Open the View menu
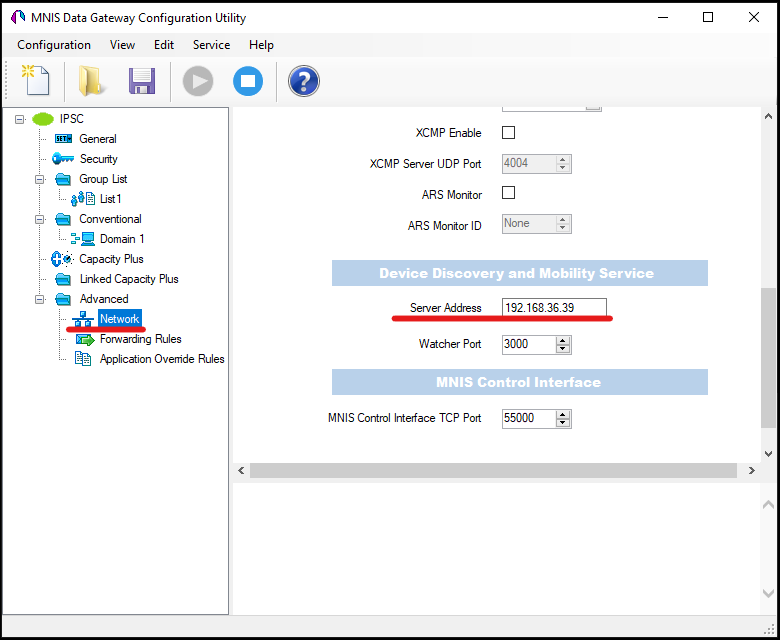This screenshot has width=780, height=640. click(122, 45)
